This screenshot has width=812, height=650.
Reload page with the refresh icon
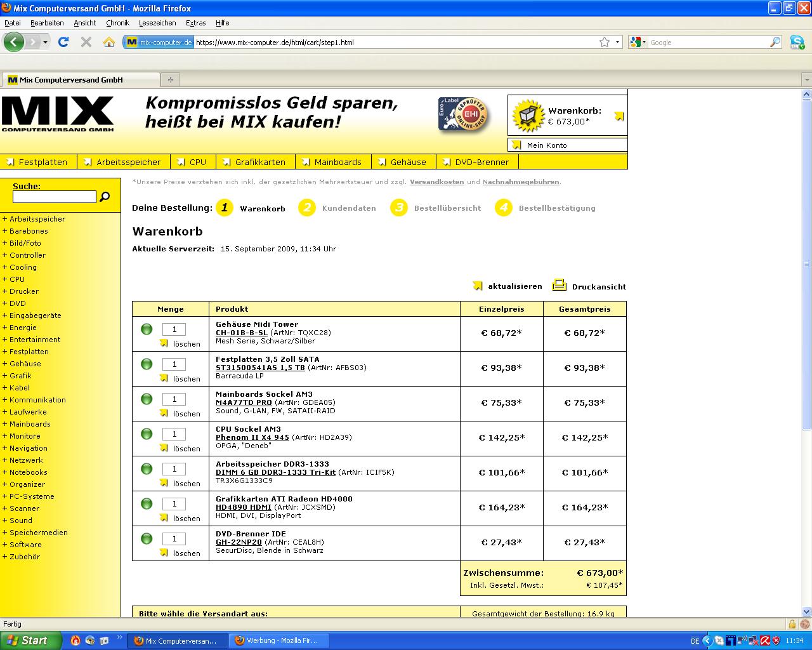tap(63, 42)
